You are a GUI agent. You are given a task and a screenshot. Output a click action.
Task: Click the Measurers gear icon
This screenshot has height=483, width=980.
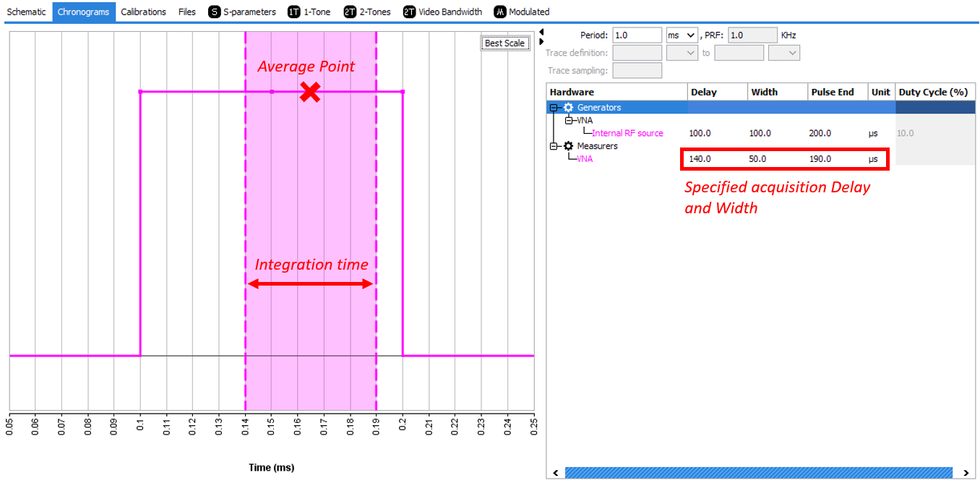569,146
